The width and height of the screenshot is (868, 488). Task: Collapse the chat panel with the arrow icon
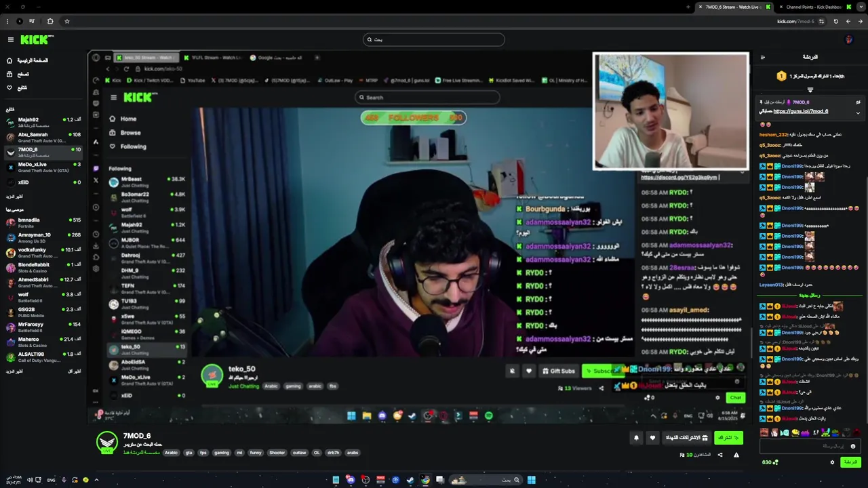763,57
